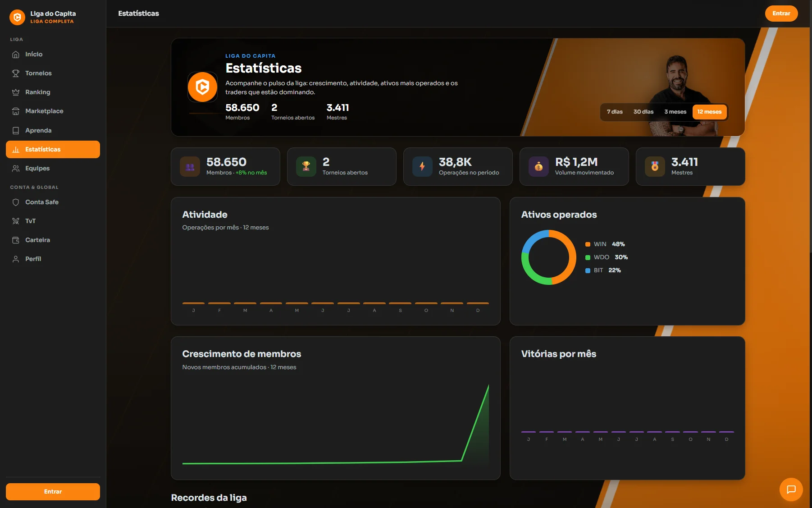Open the Perfil user icon

click(16, 259)
